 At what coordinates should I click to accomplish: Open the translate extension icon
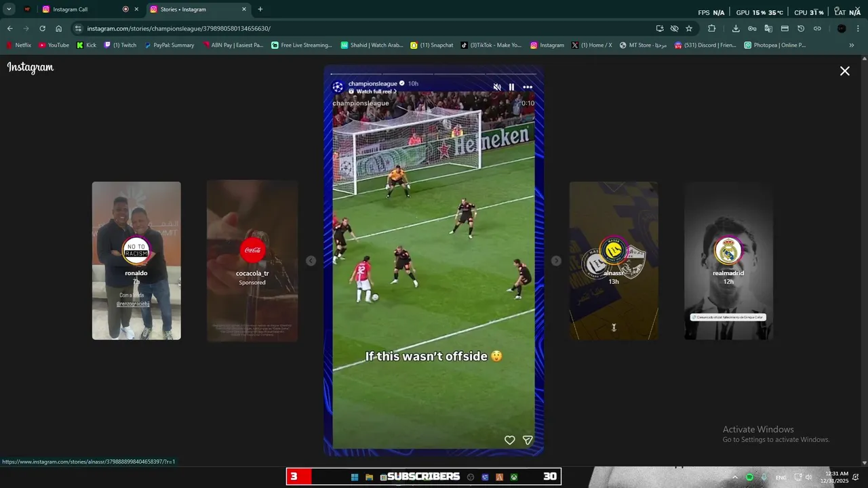768,28
